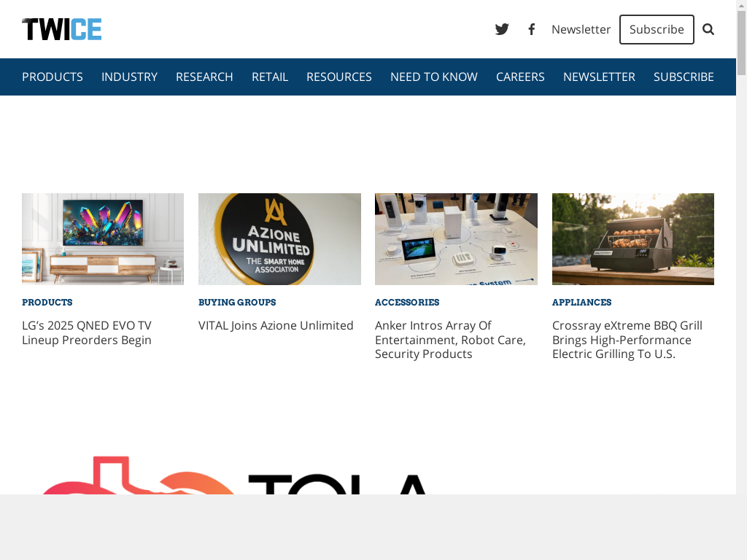Select SUBSCRIBE in the blue nav bar
Image resolution: width=747 pixels, height=560 pixels.
(x=684, y=77)
